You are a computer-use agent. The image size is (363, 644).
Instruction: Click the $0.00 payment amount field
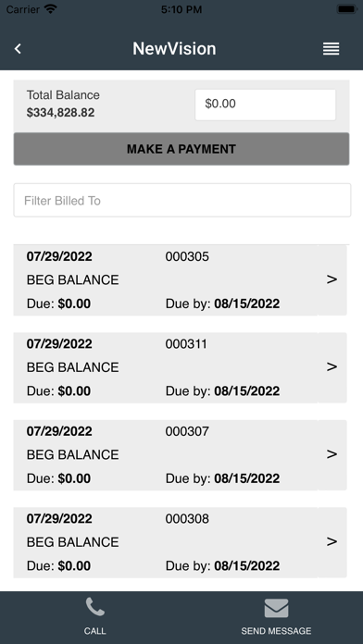[x=265, y=105]
